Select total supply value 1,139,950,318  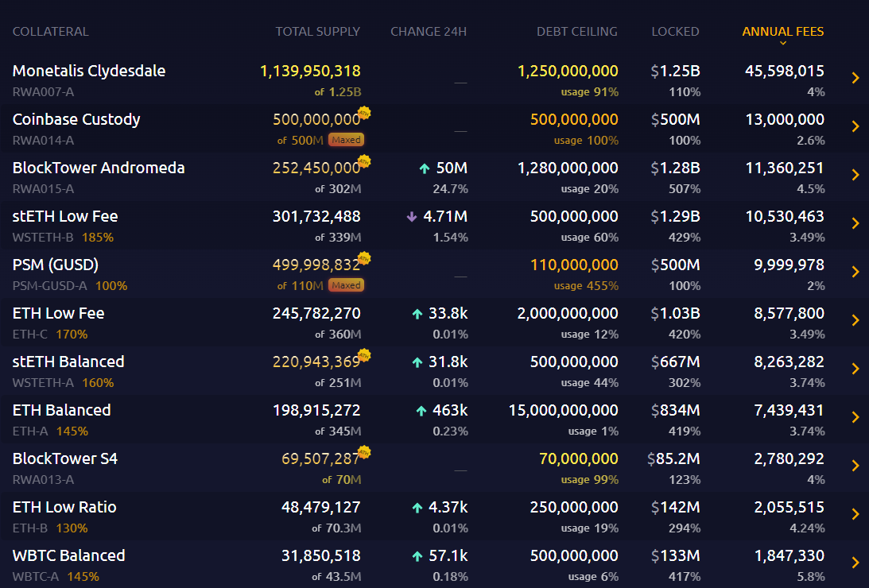pyautogui.click(x=310, y=71)
